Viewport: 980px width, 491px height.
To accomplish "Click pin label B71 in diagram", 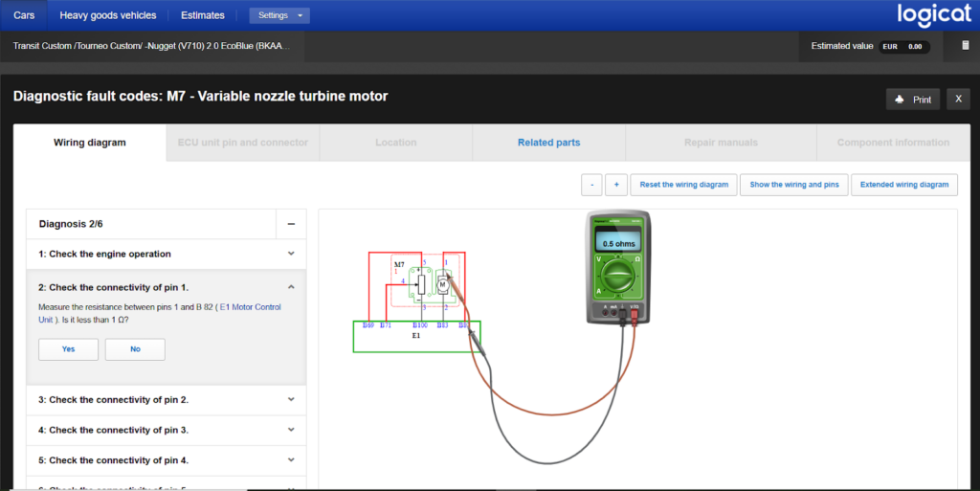I will tap(386, 325).
